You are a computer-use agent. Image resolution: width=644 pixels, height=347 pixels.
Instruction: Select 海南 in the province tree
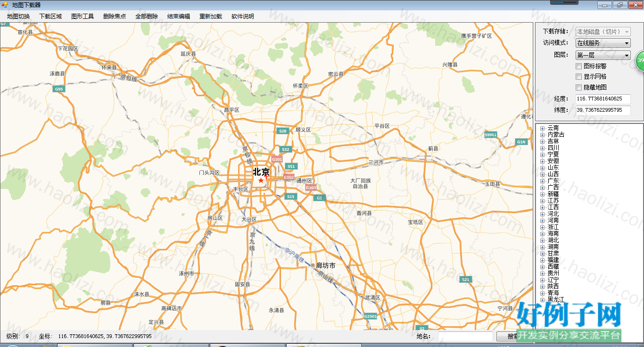pyautogui.click(x=553, y=234)
